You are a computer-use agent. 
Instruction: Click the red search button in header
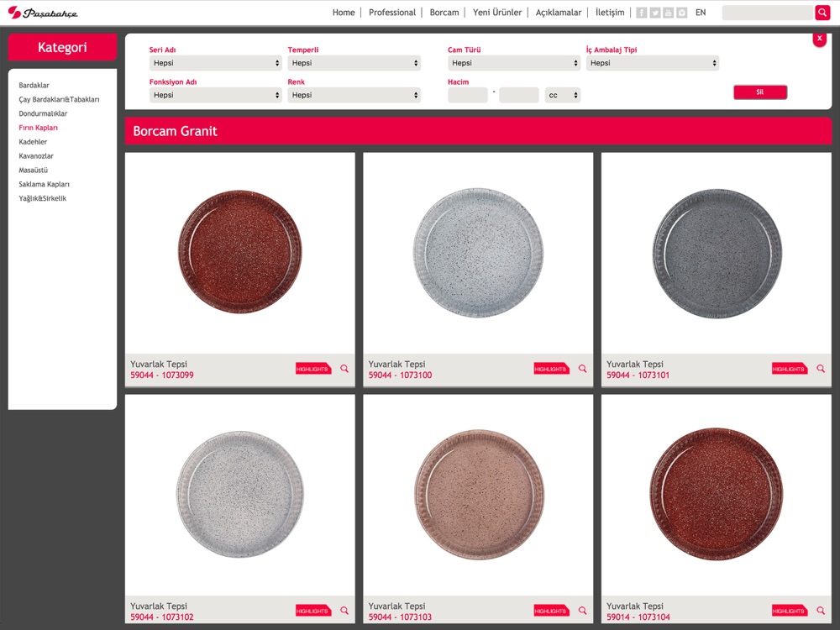pyautogui.click(x=822, y=13)
